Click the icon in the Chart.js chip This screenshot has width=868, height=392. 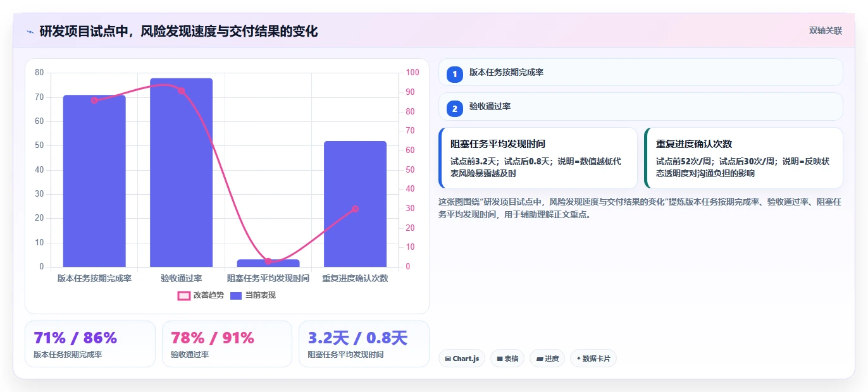(448, 358)
